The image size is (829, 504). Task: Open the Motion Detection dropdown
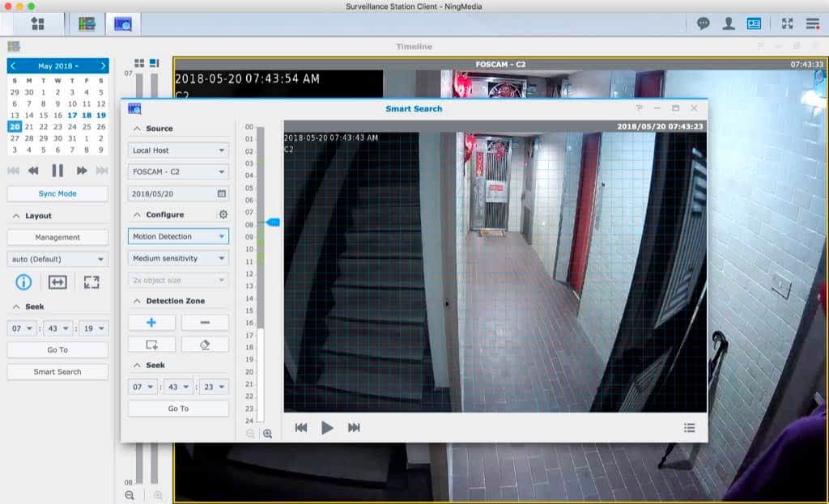pyautogui.click(x=178, y=237)
